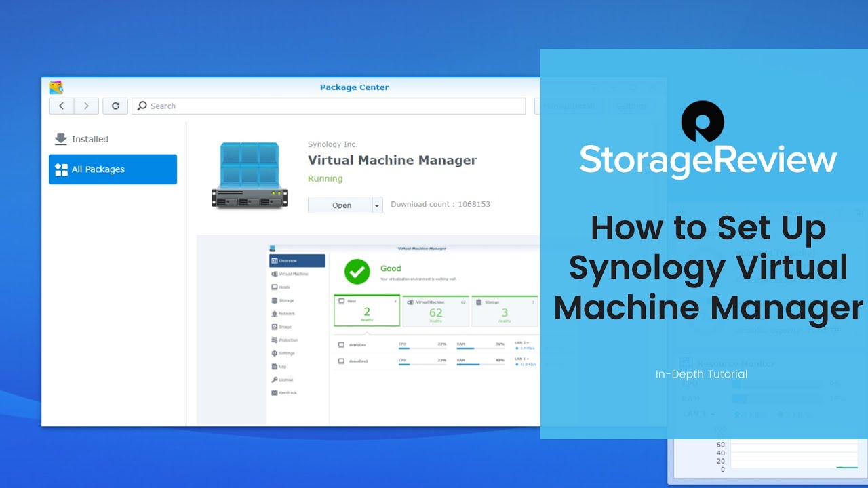The image size is (868, 488).
Task: Focus the Package Center search field
Action: coord(328,106)
